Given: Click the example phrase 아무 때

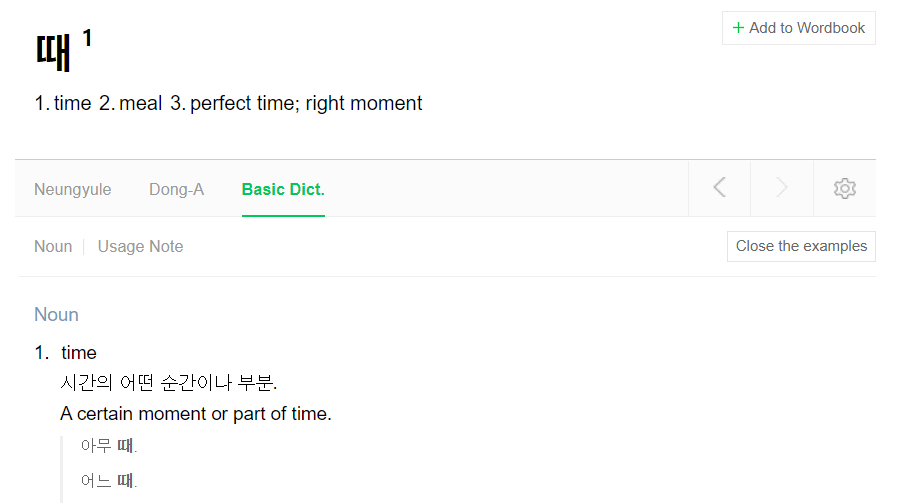Looking at the screenshot, I should 108,445.
